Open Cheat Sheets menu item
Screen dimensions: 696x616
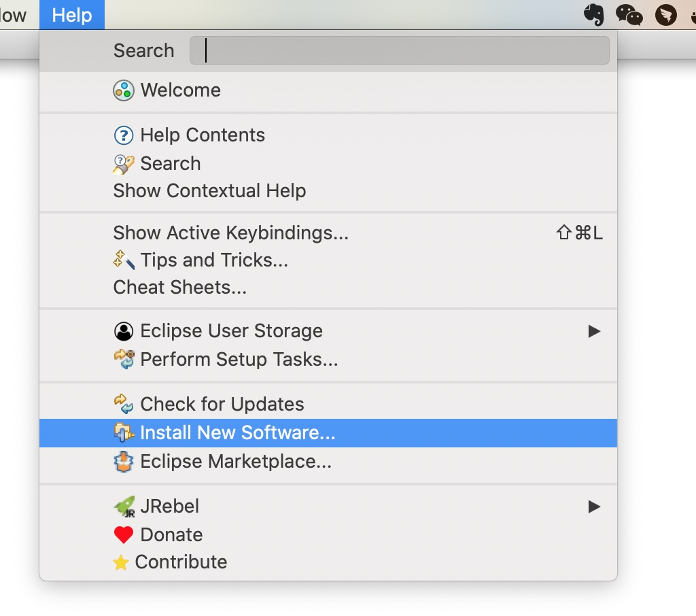179,288
